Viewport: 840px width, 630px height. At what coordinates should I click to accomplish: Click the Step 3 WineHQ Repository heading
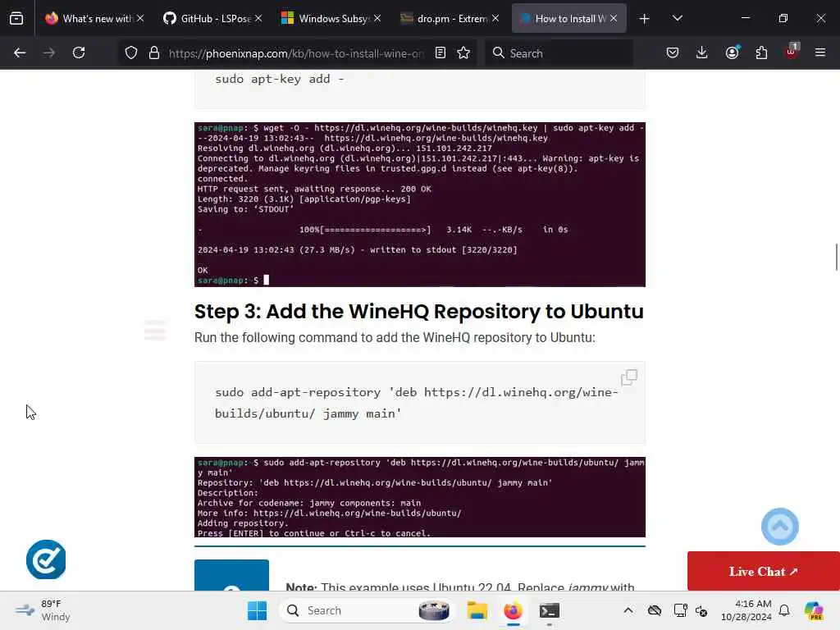[x=418, y=311]
